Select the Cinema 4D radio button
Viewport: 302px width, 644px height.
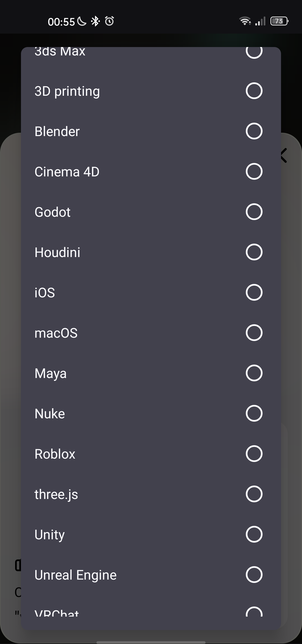pyautogui.click(x=254, y=172)
